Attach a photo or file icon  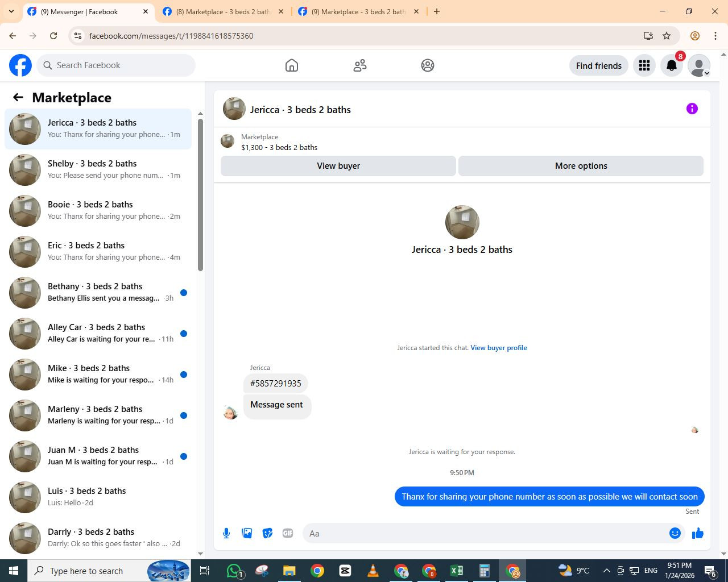pyautogui.click(x=247, y=533)
